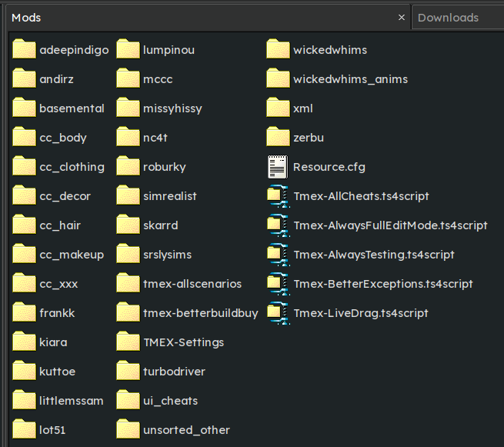Select the cc_decor folder icon
Viewport: 504px width, 447px height.
pyautogui.click(x=24, y=195)
